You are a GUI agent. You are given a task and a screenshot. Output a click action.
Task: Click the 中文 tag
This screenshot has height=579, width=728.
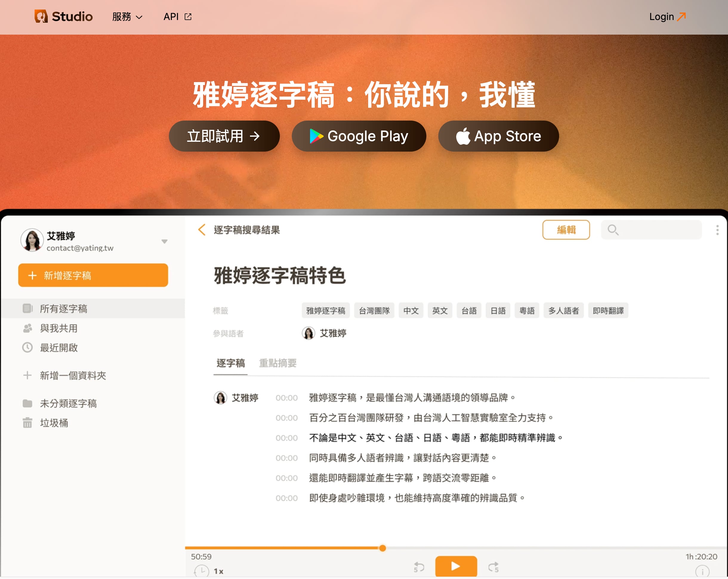click(x=411, y=310)
